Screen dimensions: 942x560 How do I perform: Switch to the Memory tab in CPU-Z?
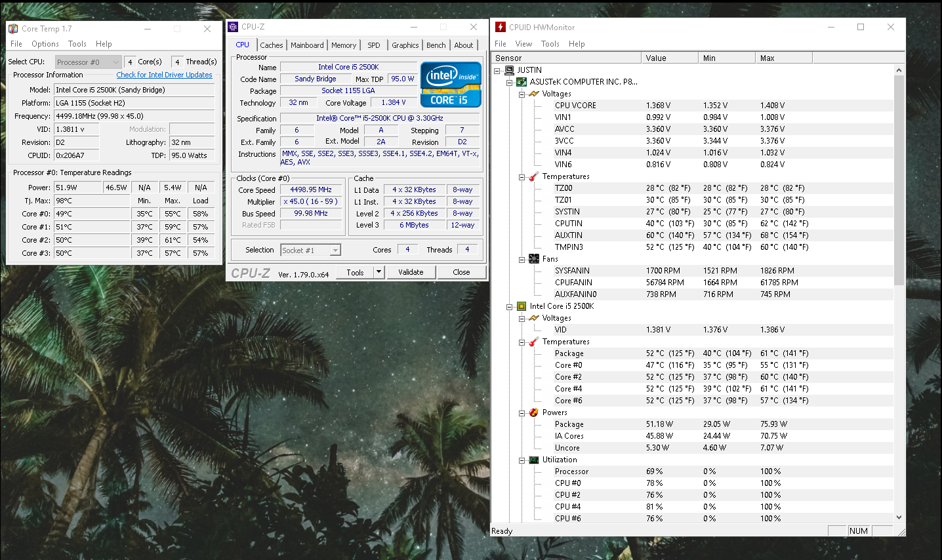(344, 45)
